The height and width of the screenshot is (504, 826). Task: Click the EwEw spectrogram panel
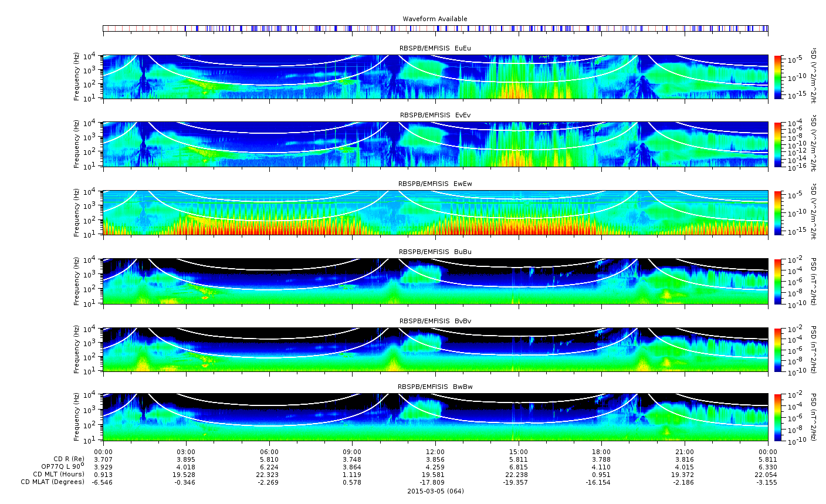coord(435,212)
